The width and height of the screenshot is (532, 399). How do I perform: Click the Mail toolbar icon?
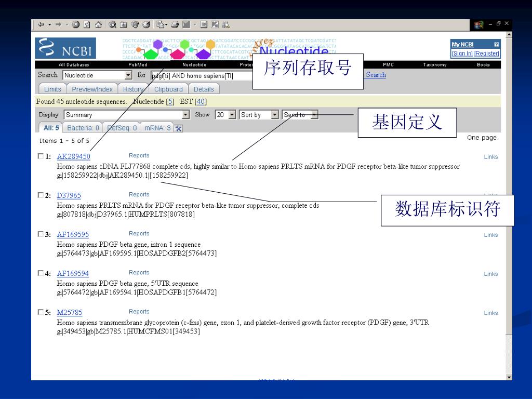[161, 24]
